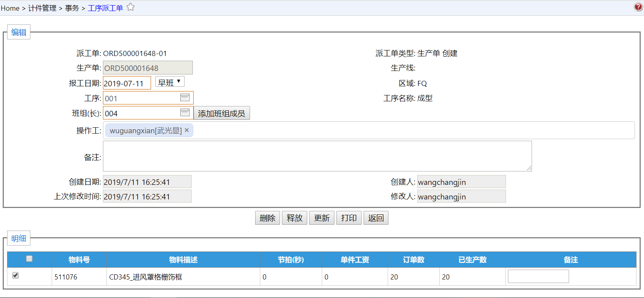Click the 物料号 column header

tap(79, 260)
